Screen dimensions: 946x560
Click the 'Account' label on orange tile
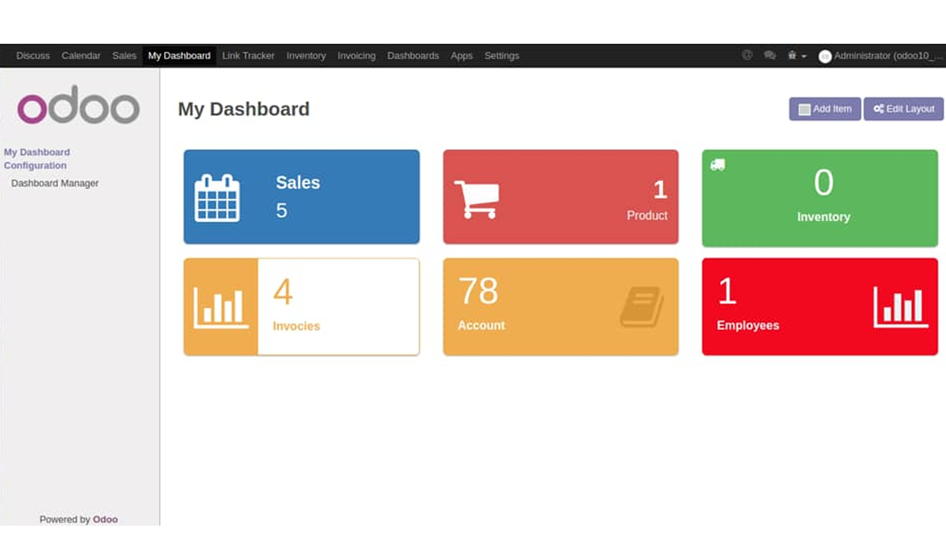[481, 325]
